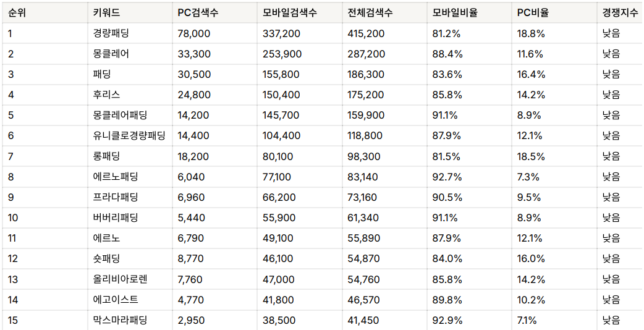Select the 키워드 column header

[x=130, y=13]
